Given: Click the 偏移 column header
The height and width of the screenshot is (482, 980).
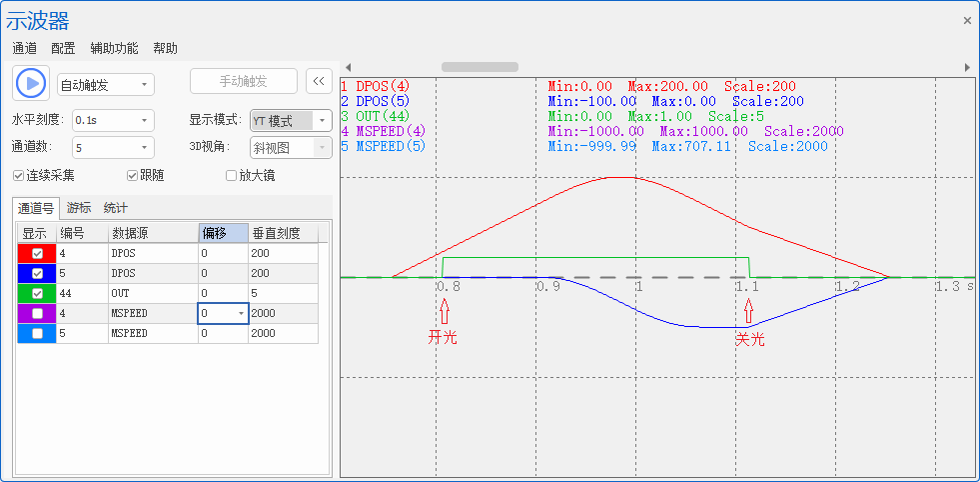Looking at the screenshot, I should (223, 233).
